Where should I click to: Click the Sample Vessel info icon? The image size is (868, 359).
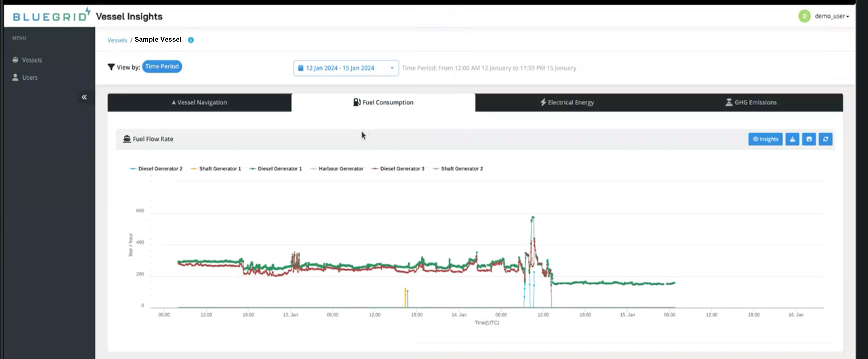(x=191, y=40)
